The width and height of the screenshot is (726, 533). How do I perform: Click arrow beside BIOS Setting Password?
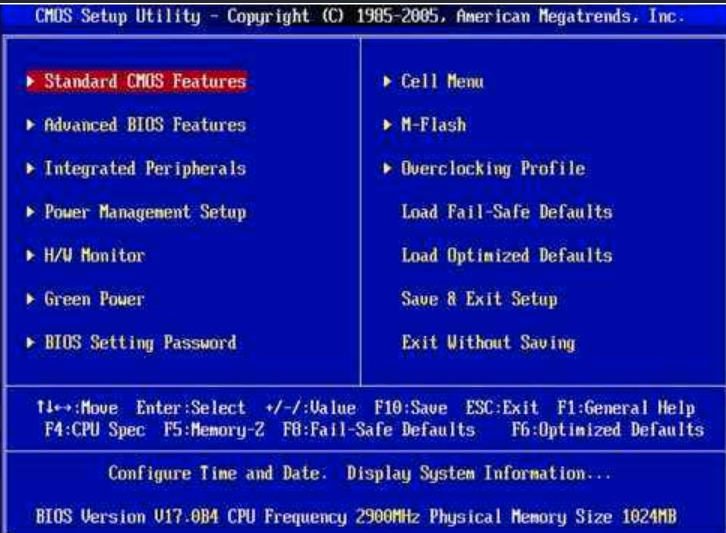click(31, 343)
